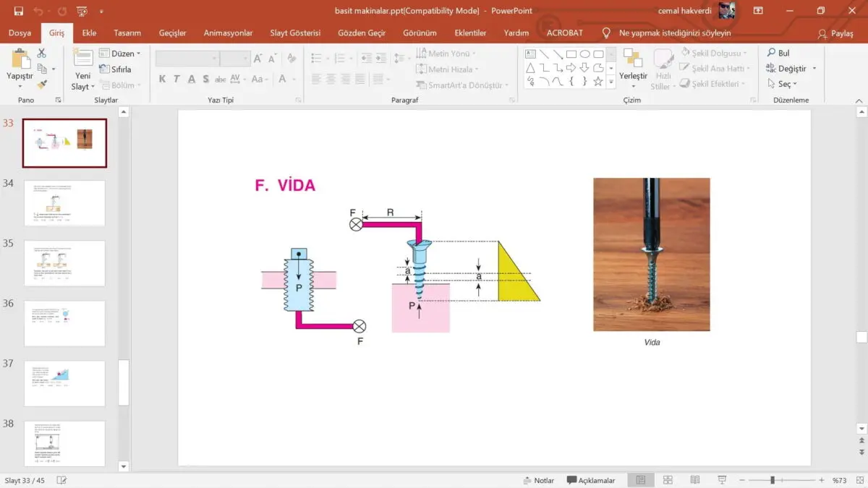Choose the right arrow shape in the gallery

pyautogui.click(x=571, y=67)
